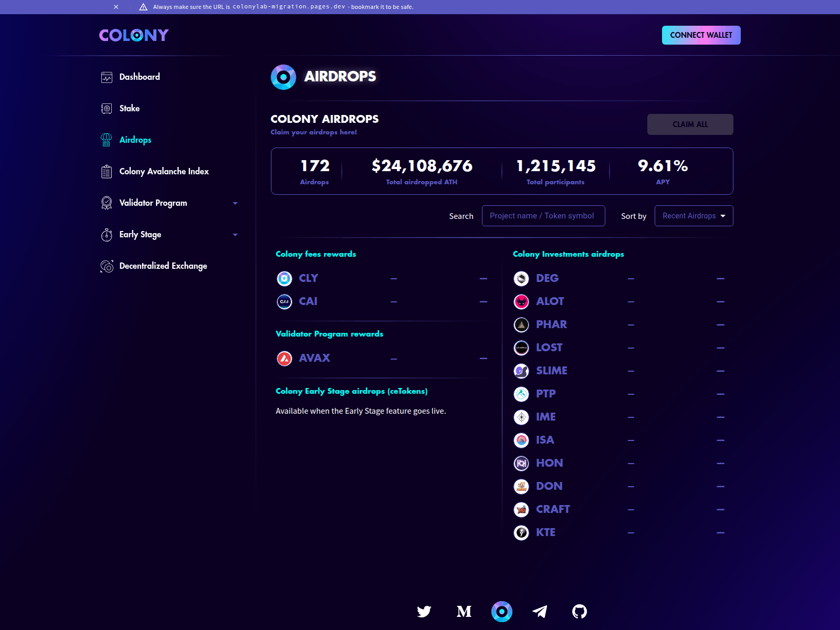The height and width of the screenshot is (630, 840).
Task: Click the CLY token icon
Action: (x=285, y=278)
